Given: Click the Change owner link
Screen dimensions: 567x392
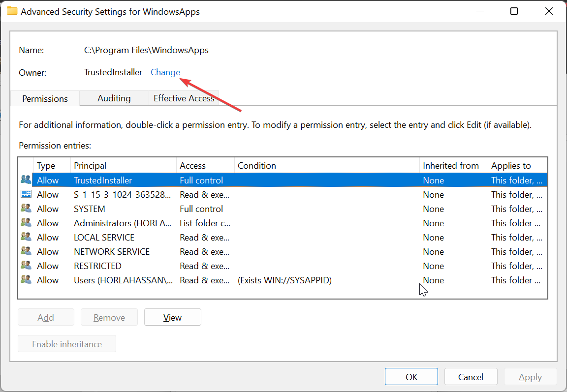Looking at the screenshot, I should coord(165,72).
